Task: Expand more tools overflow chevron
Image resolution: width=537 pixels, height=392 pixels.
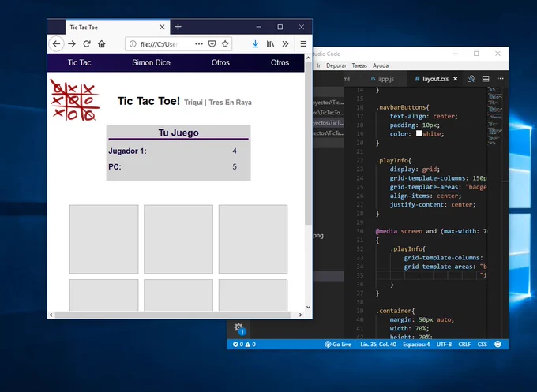Action: click(x=285, y=44)
